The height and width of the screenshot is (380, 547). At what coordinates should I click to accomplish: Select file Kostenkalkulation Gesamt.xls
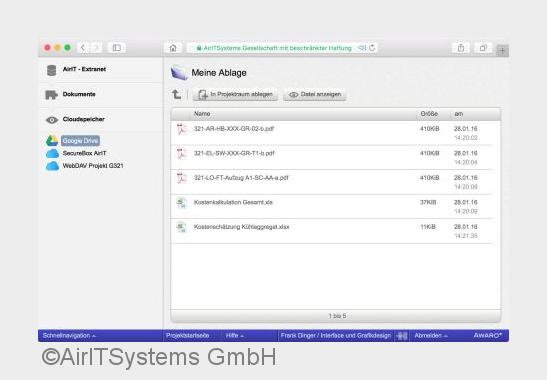pyautogui.click(x=233, y=202)
